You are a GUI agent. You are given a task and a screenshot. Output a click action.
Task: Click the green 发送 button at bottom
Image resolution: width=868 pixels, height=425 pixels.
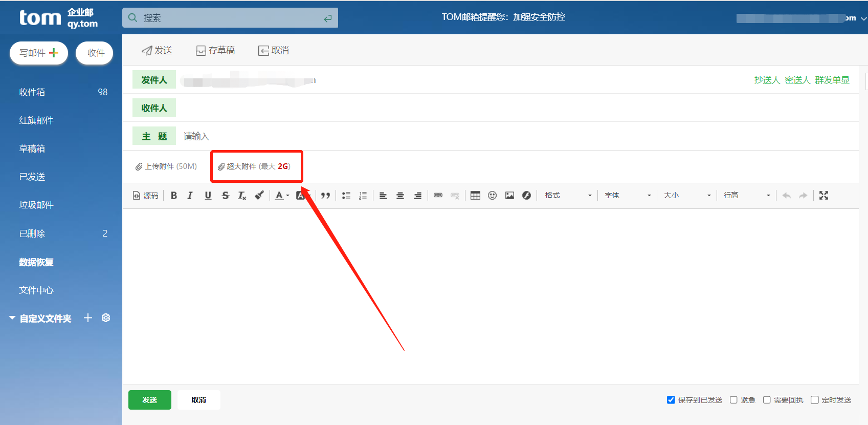150,400
